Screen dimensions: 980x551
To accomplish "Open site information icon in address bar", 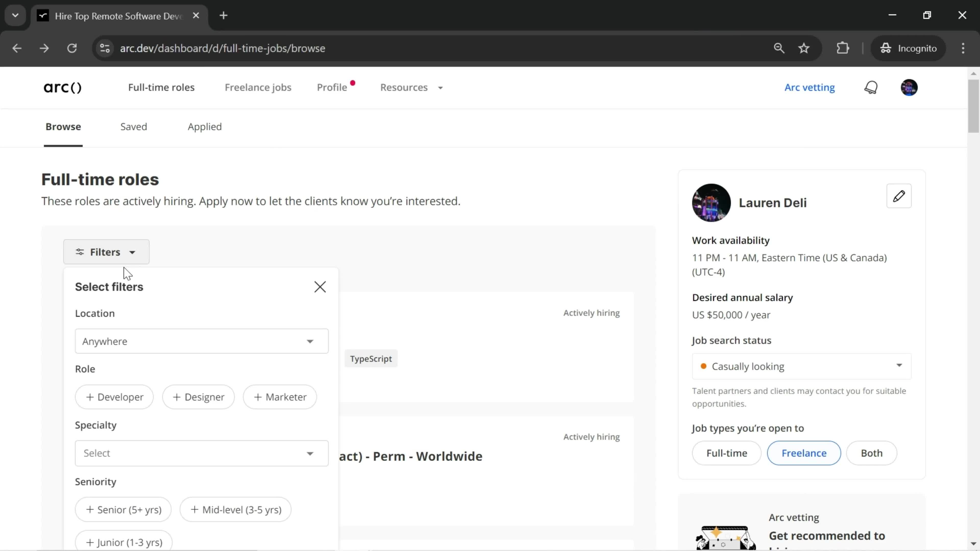I will [x=105, y=48].
